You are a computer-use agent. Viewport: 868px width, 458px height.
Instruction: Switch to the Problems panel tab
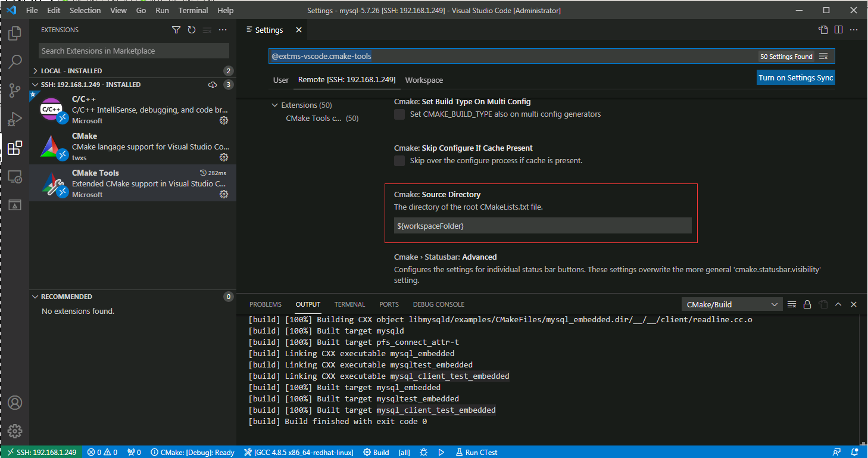(x=266, y=304)
